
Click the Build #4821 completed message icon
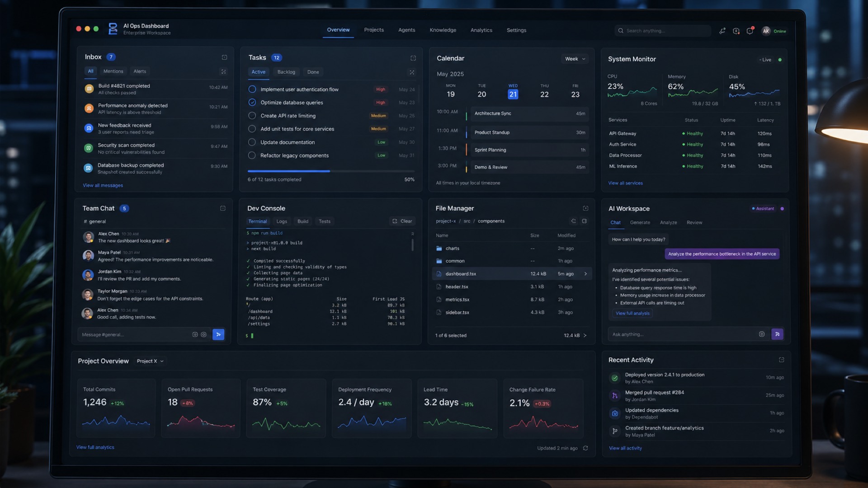(89, 89)
